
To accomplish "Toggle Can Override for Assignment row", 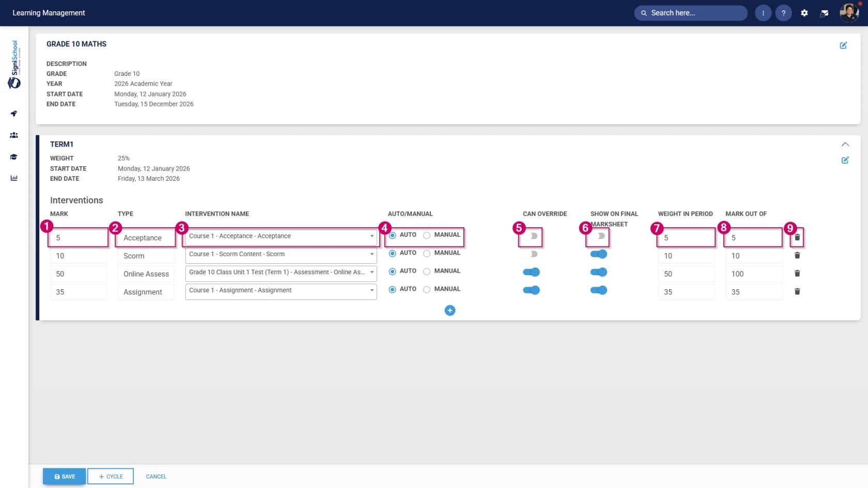I will pos(531,290).
